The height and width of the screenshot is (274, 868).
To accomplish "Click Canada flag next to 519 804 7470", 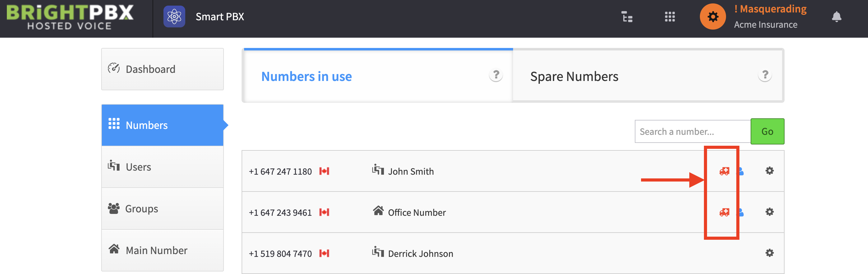I will point(324,253).
